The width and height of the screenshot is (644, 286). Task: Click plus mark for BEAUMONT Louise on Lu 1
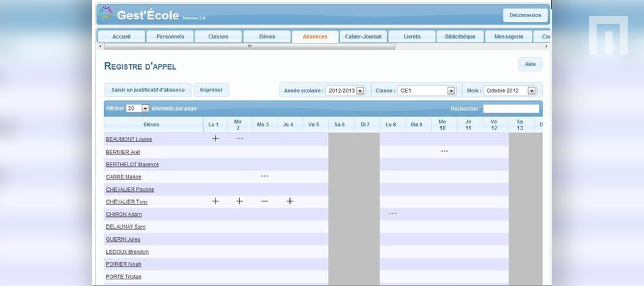[215, 138]
